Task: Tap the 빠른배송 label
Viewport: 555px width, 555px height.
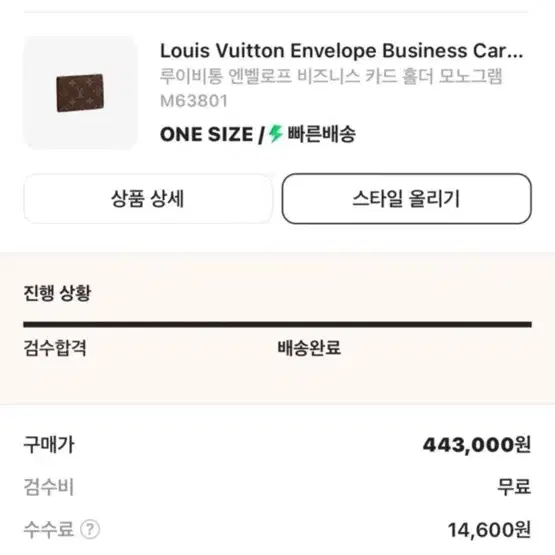Action: coord(321,134)
